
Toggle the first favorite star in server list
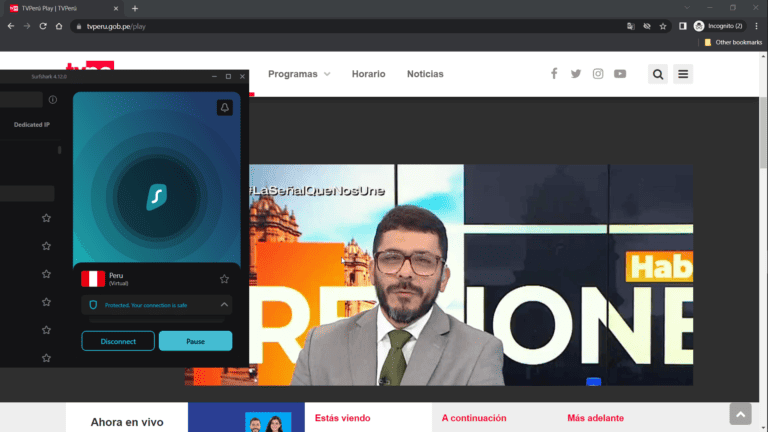click(x=46, y=218)
